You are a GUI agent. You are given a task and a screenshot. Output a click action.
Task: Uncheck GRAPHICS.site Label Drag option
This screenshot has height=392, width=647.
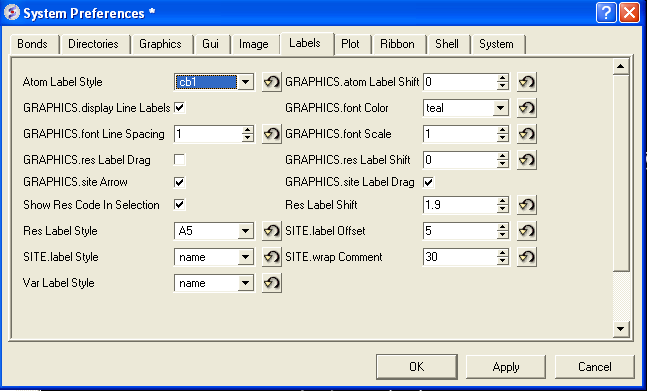429,182
